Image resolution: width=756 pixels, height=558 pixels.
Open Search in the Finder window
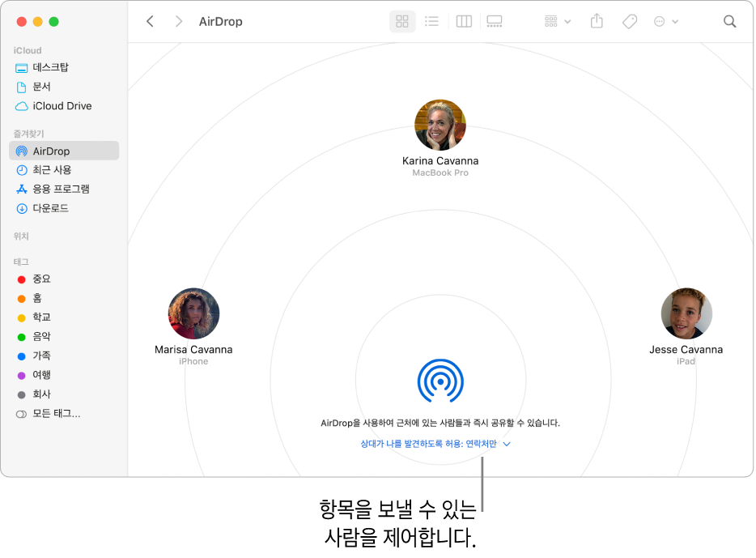click(729, 21)
